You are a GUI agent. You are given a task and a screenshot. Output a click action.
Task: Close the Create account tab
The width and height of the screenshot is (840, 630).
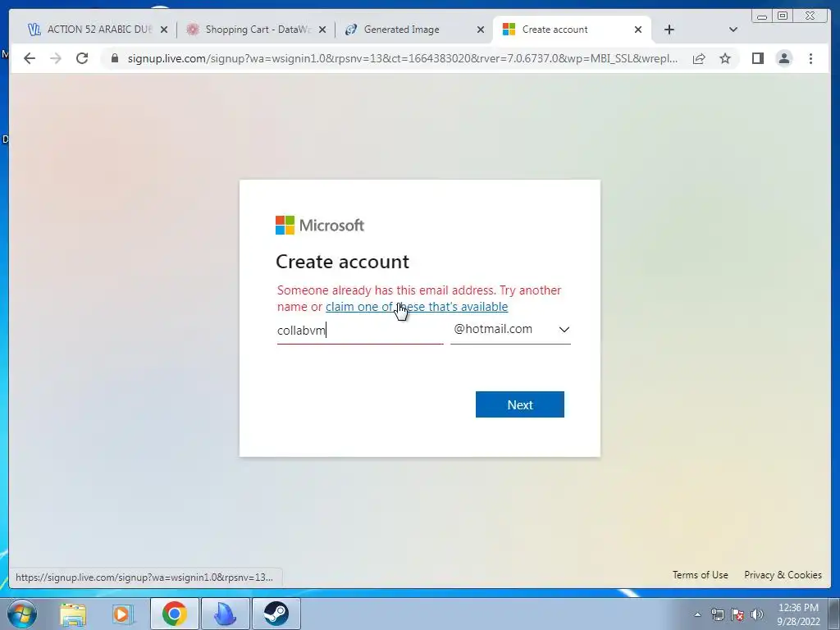coord(638,30)
